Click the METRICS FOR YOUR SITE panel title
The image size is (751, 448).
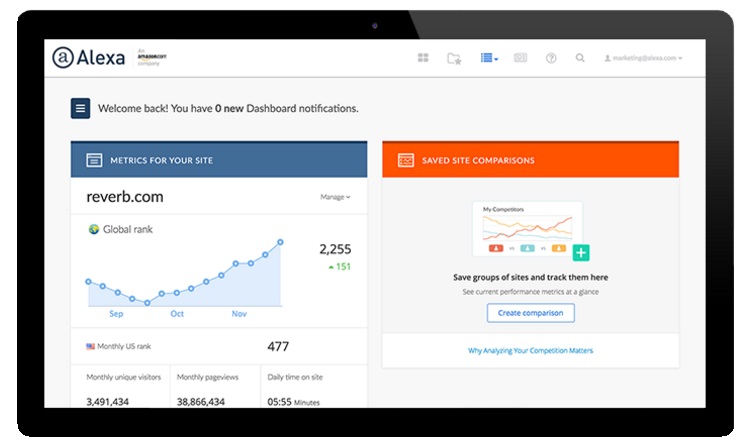[x=161, y=161]
